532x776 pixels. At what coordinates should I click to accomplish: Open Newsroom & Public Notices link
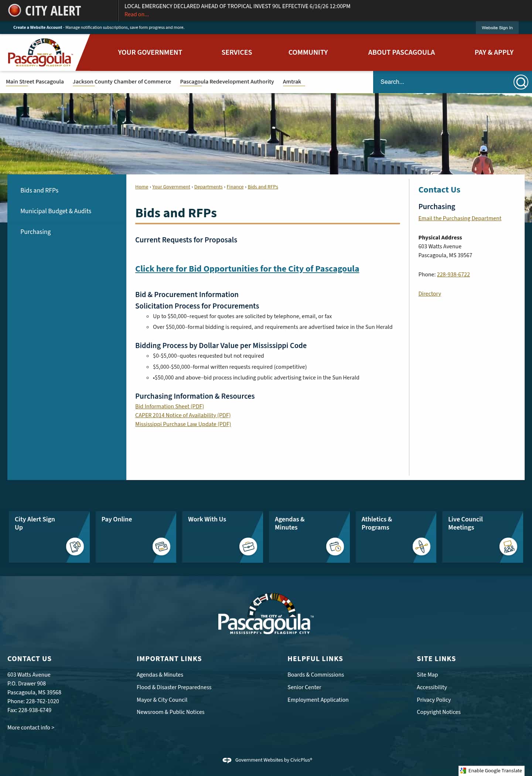click(170, 712)
